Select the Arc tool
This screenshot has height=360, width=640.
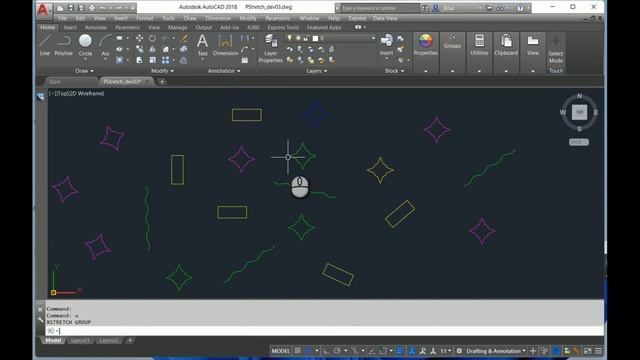coord(105,45)
